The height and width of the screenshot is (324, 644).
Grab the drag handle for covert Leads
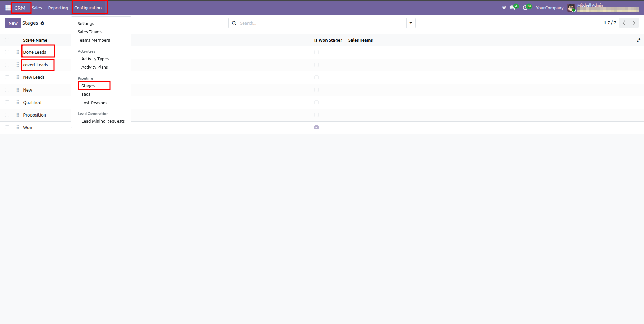point(18,65)
